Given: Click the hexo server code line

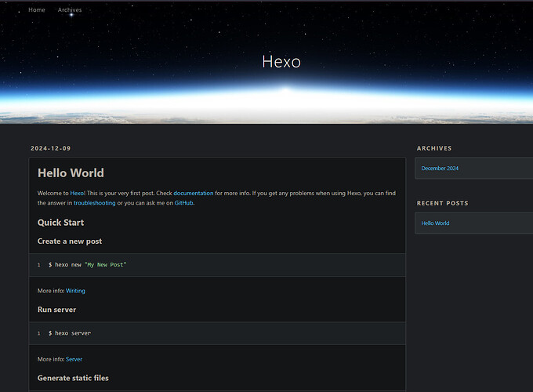Looking at the screenshot, I should pos(70,333).
